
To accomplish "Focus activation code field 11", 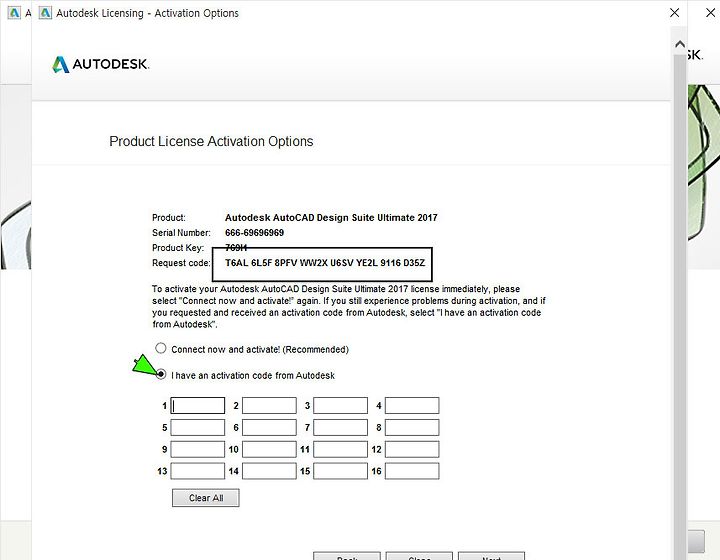I will click(x=340, y=449).
